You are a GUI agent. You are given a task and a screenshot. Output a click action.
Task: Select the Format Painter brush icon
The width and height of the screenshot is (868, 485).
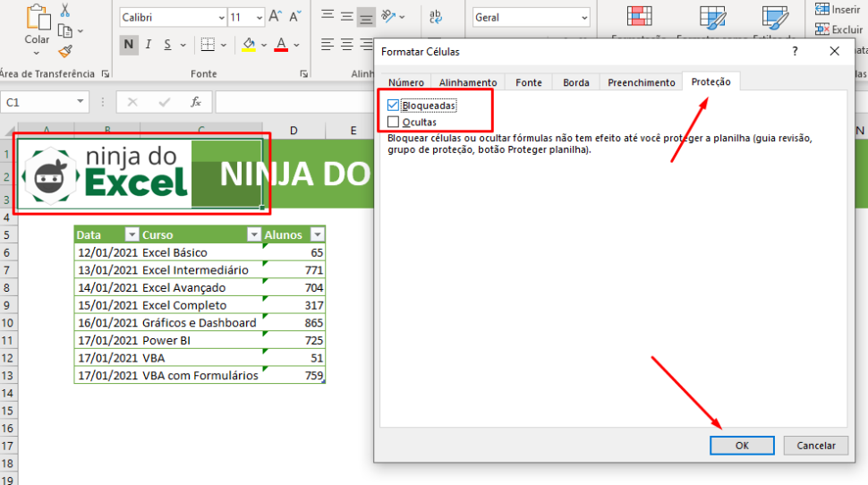[x=65, y=52]
